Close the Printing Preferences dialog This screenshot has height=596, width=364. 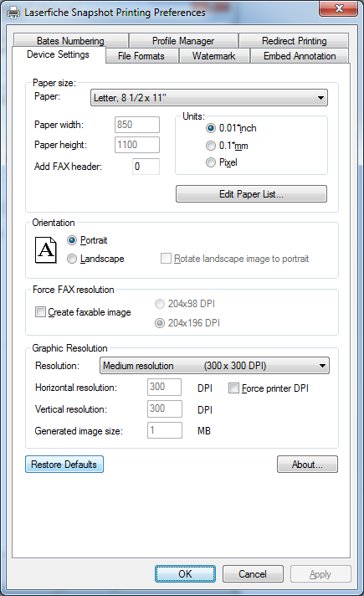tap(338, 8)
